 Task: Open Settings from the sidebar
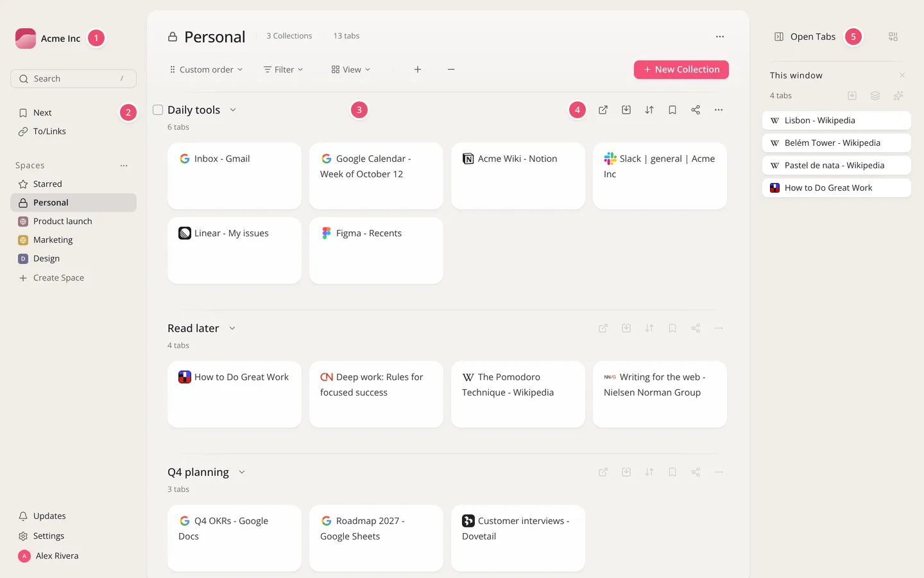pos(73,536)
